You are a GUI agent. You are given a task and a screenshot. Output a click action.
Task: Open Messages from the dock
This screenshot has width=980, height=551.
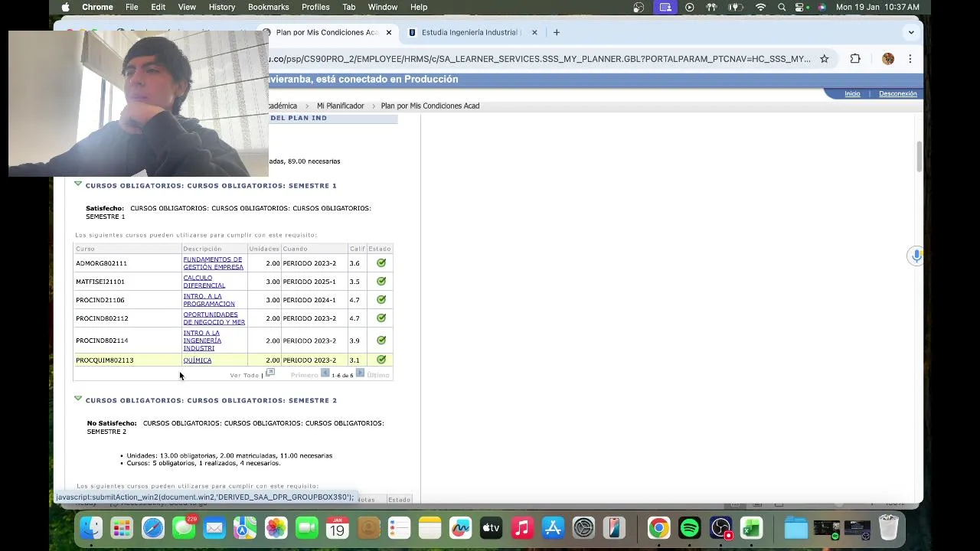184,528
